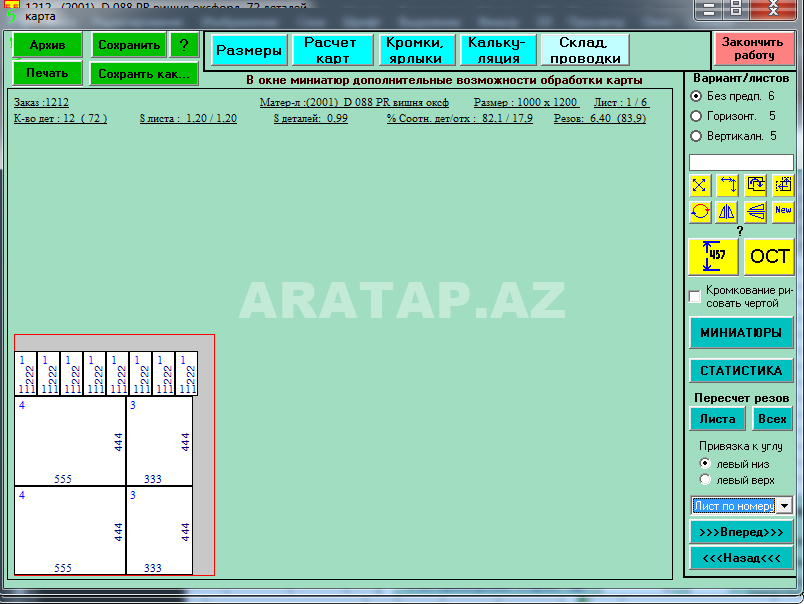The width and height of the screenshot is (804, 604).
Task: Switch to 'Кромки, ярлыки' tab
Action: [415, 50]
